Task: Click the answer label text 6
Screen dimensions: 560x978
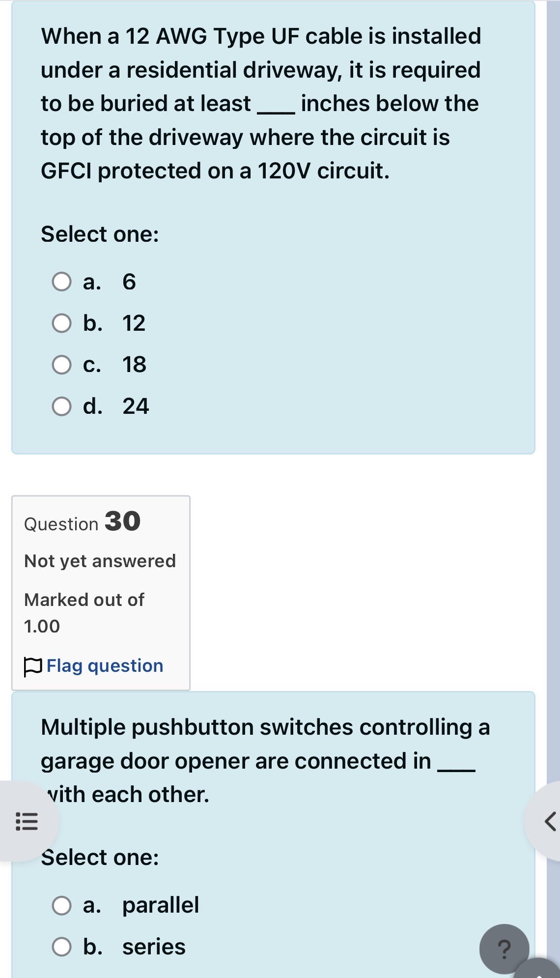Action: pyautogui.click(x=129, y=282)
